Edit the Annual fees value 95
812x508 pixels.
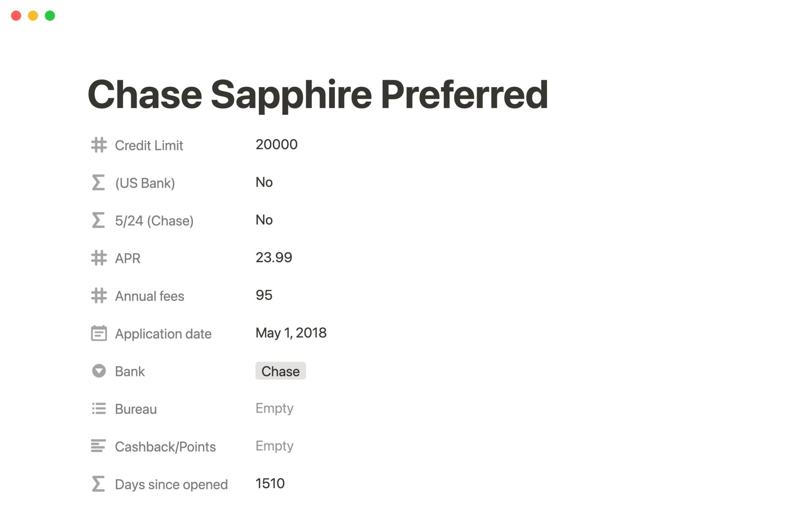point(264,295)
